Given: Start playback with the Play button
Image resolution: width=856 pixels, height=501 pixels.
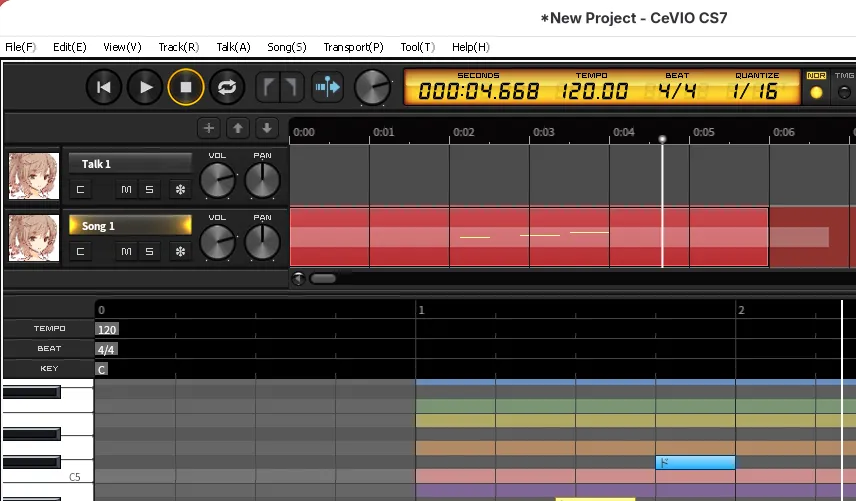Looking at the screenshot, I should tap(145, 87).
